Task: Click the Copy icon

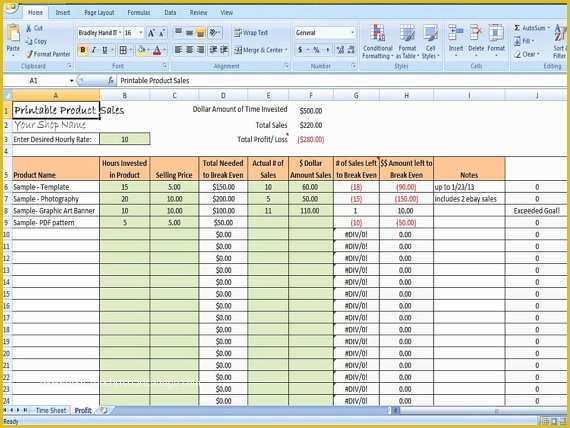Action: coord(29,41)
